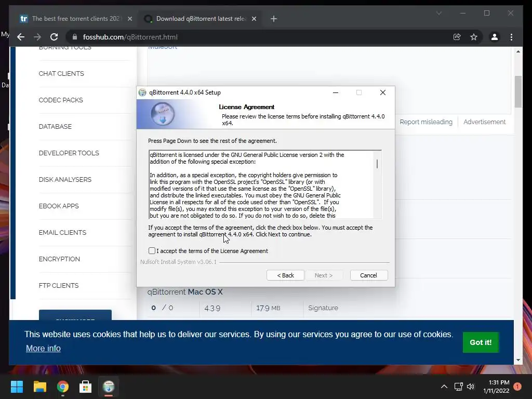
Task: View site security lock info
Action: pos(75,37)
